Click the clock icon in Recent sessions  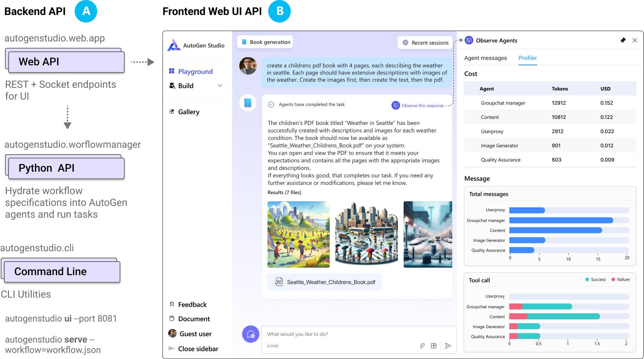click(x=405, y=42)
